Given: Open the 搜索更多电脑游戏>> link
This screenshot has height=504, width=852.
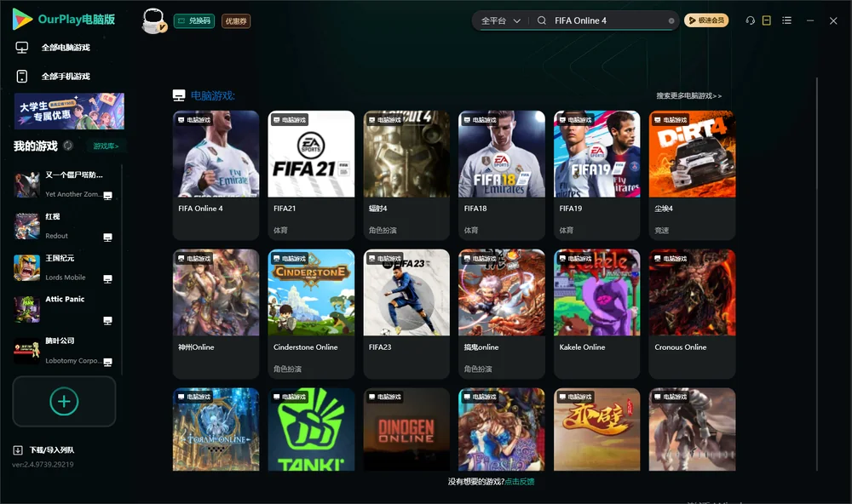Looking at the screenshot, I should (x=688, y=95).
